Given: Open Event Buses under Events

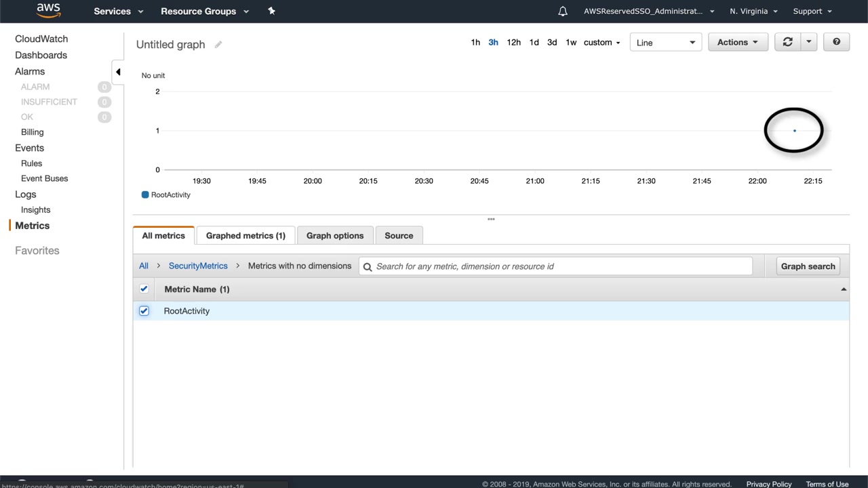Looking at the screenshot, I should pyautogui.click(x=44, y=178).
